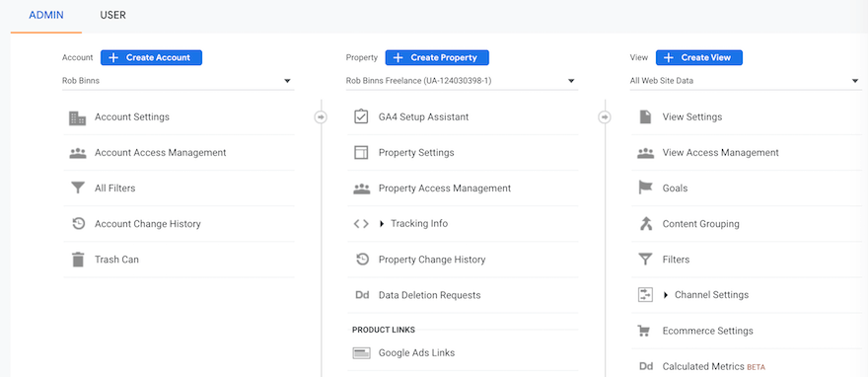Click the Ecommerce Settings cart icon

click(643, 331)
